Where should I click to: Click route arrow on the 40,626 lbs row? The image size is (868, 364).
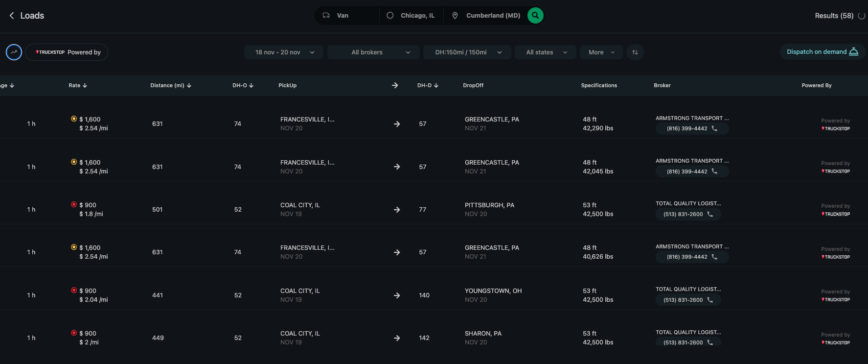397,252
